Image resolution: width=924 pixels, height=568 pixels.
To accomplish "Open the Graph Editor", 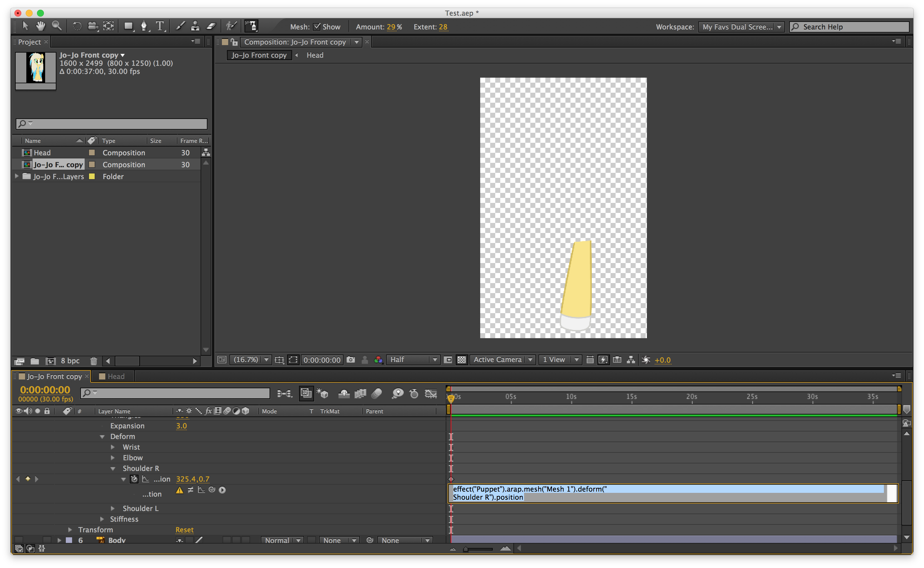I will coord(430,394).
